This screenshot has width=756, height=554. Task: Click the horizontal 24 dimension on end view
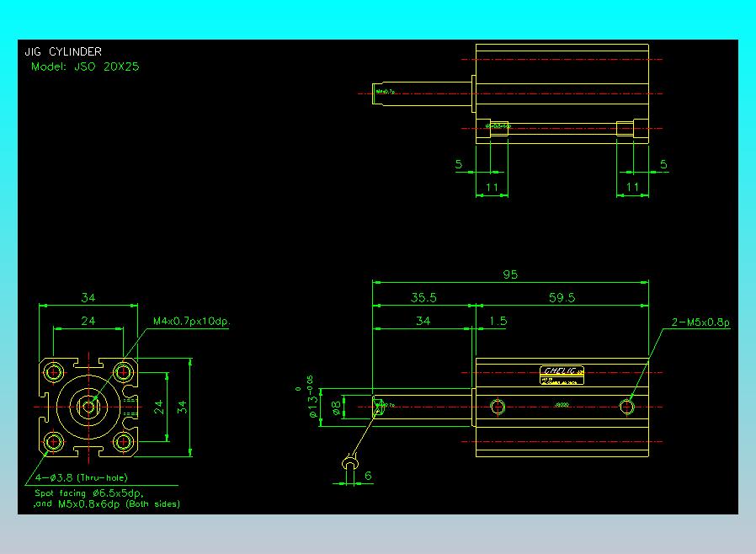[x=88, y=321]
